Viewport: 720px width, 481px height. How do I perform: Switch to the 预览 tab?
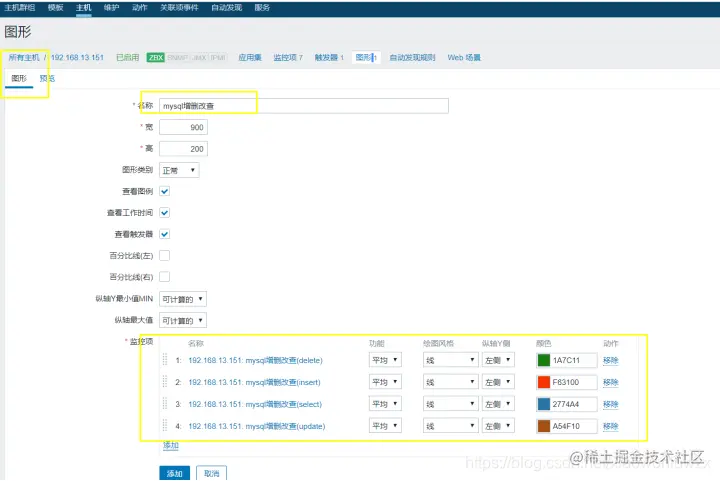tap(47, 78)
